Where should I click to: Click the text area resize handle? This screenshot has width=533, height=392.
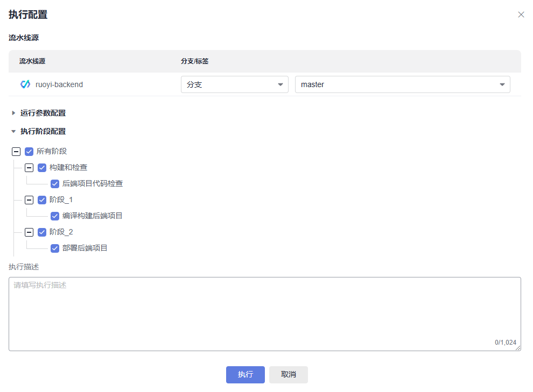pyautogui.click(x=518, y=348)
